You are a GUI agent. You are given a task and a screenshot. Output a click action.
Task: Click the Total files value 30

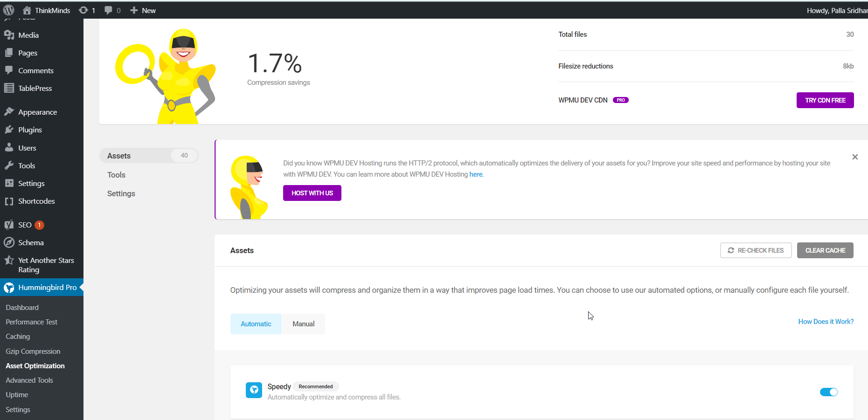tap(850, 34)
